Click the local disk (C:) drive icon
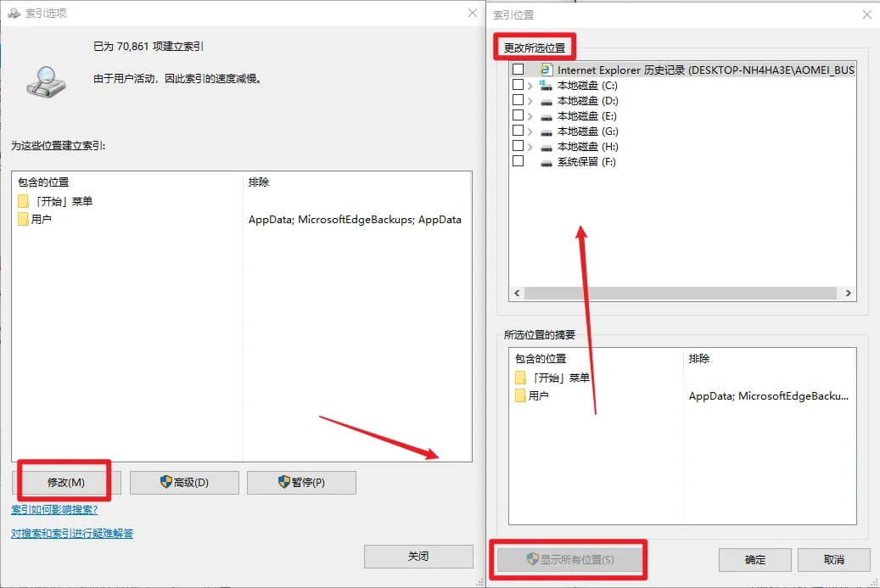Viewport: 880px width, 588px height. 546,86
